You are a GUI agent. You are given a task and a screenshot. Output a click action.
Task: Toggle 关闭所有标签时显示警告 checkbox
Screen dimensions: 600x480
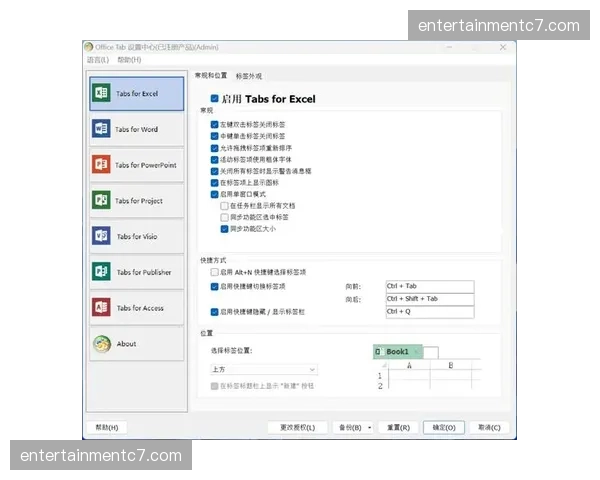point(215,171)
